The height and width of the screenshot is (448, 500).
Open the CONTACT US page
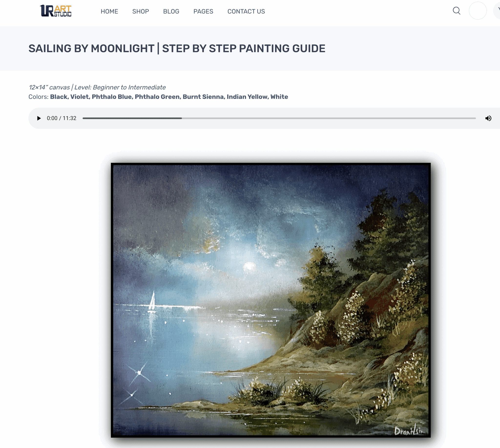(246, 11)
